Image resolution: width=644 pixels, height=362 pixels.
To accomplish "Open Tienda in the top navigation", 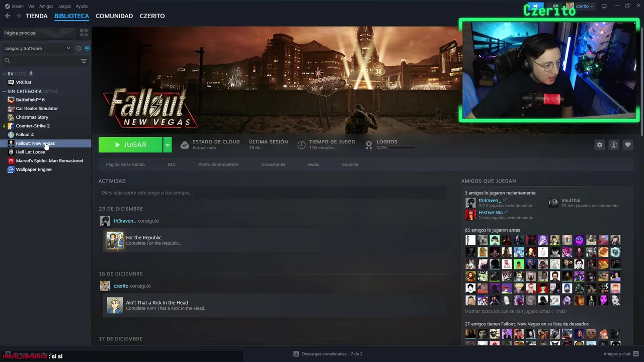I will (37, 16).
